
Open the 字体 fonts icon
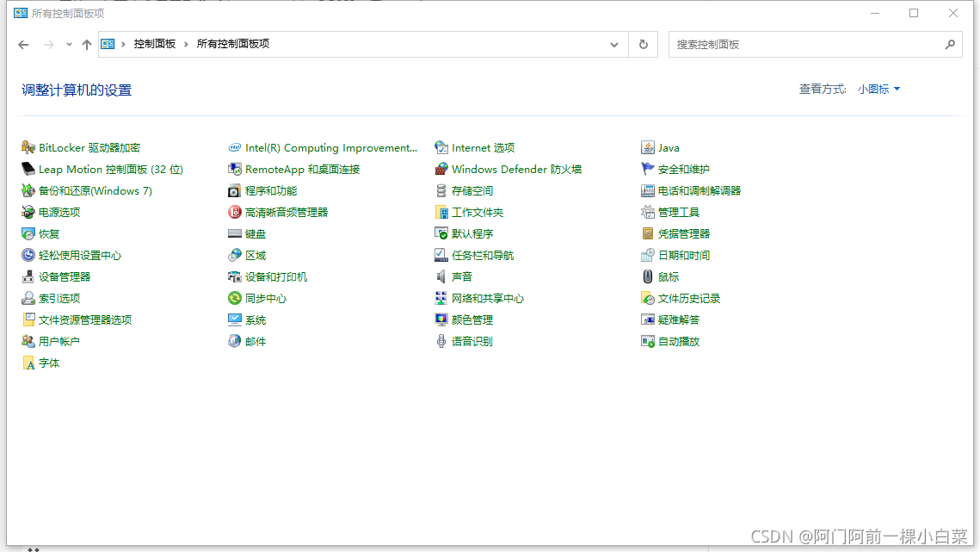(x=28, y=363)
